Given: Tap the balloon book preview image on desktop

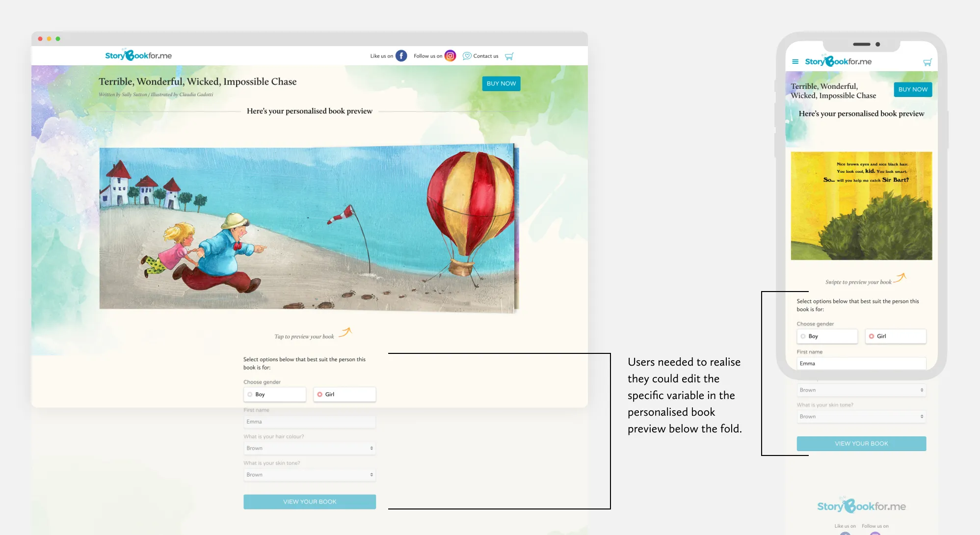Looking at the screenshot, I should click(x=309, y=228).
